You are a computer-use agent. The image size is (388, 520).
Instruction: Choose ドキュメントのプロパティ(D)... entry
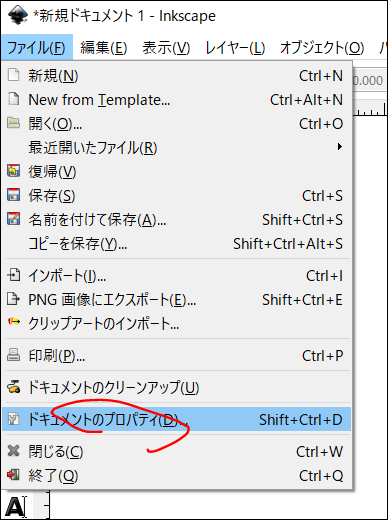[177, 419]
